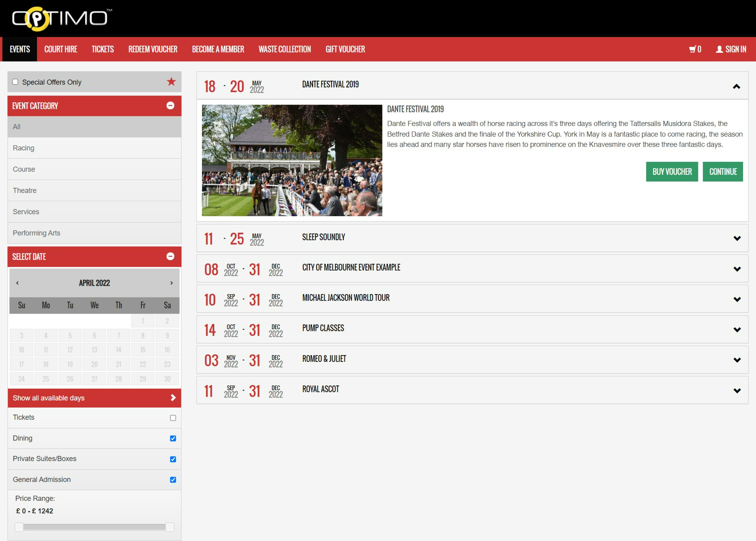Viewport: 756px width, 541px height.
Task: Open the shopping cart icon
Action: [x=692, y=49]
